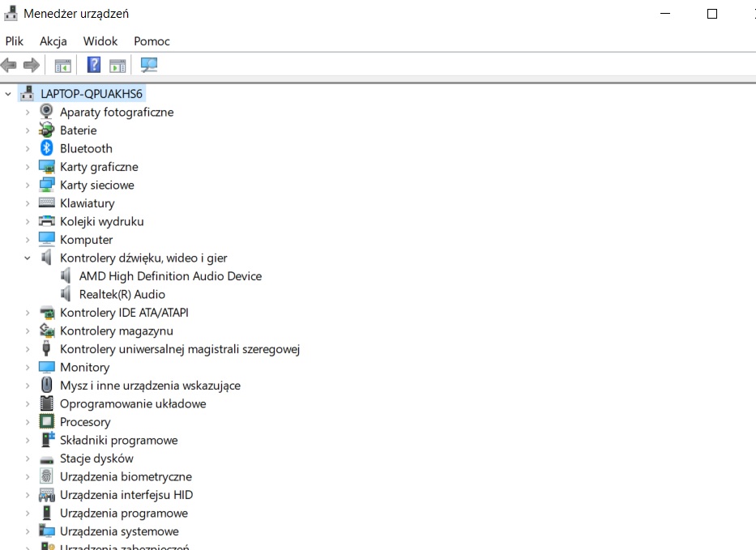Click the blue Bluetooth icon

(x=46, y=148)
